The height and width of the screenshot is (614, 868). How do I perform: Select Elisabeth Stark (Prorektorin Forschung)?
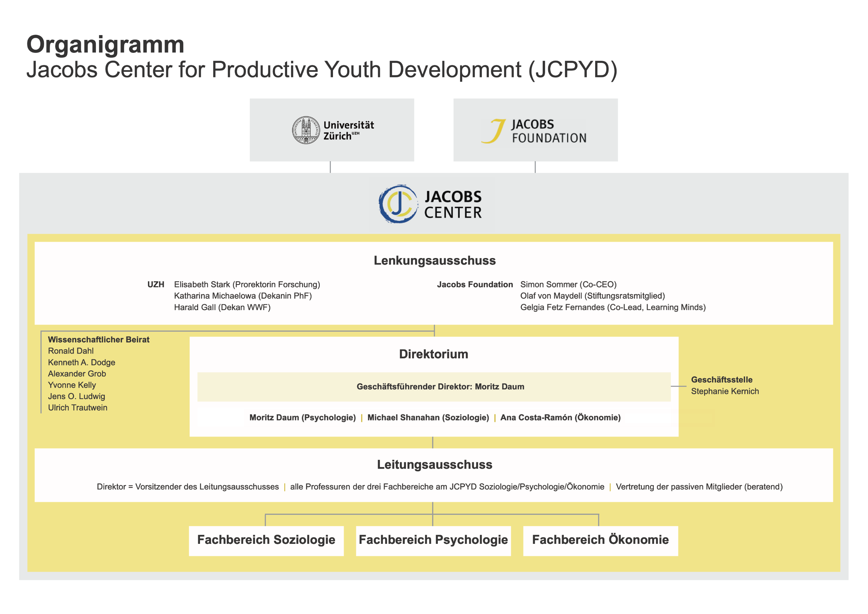click(247, 284)
